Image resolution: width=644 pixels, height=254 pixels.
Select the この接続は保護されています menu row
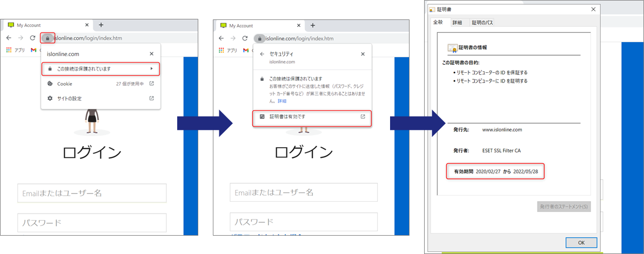100,69
